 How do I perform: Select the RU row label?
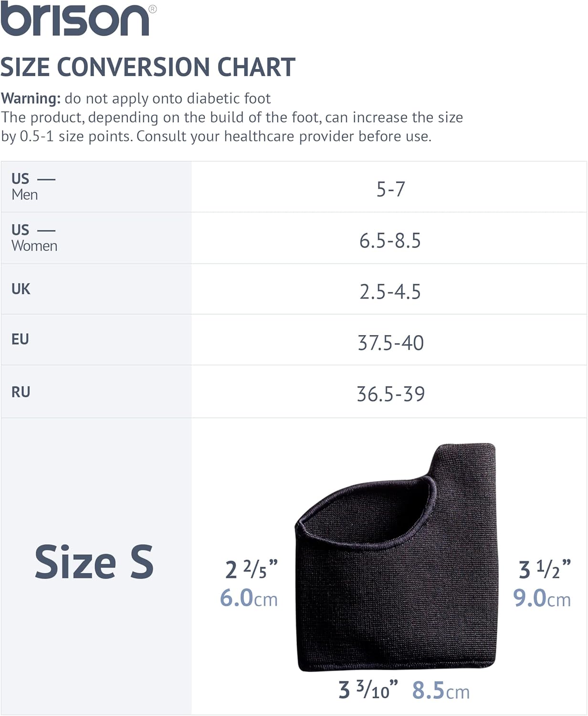point(21,392)
